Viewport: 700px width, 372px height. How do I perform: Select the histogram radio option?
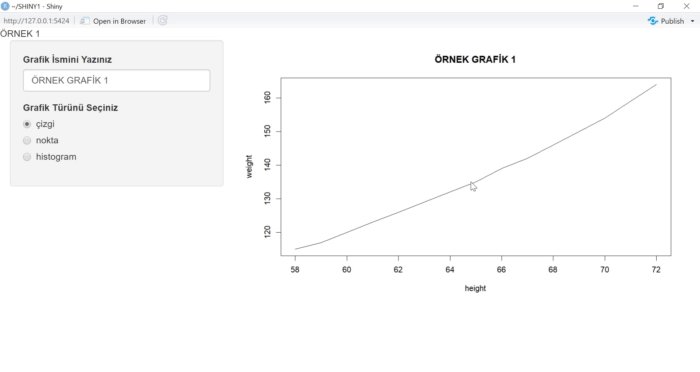point(27,157)
